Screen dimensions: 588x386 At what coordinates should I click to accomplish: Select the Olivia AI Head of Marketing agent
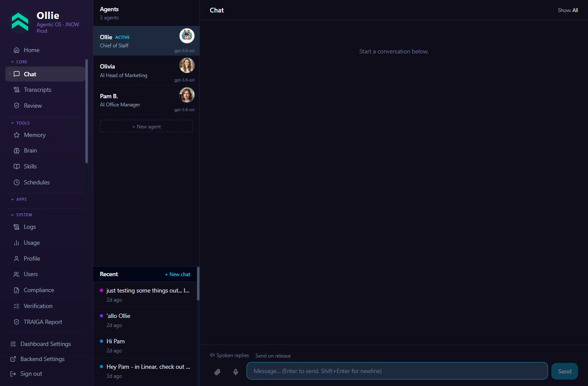coord(146,71)
